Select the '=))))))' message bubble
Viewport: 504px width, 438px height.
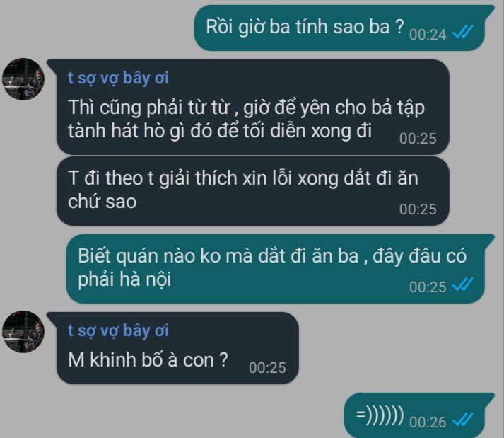(419, 415)
